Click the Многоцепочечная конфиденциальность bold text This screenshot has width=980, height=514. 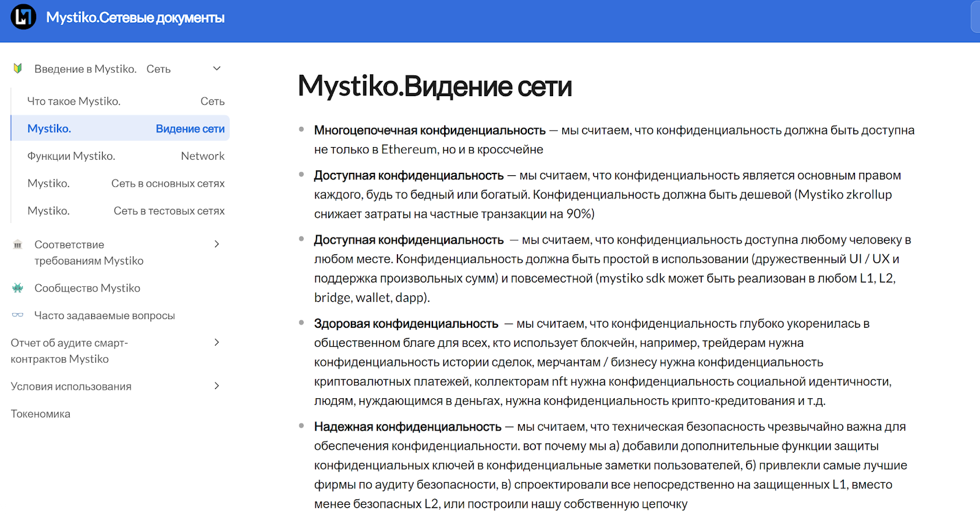click(x=429, y=130)
